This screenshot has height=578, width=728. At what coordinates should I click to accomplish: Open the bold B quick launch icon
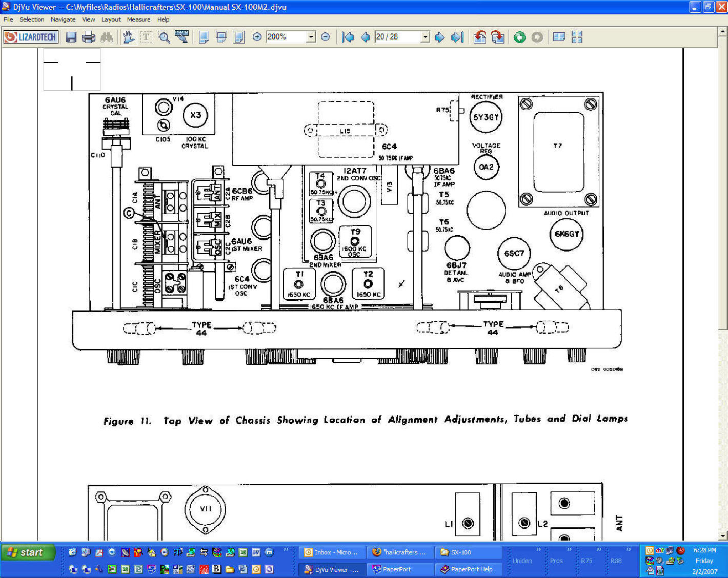coord(216,569)
